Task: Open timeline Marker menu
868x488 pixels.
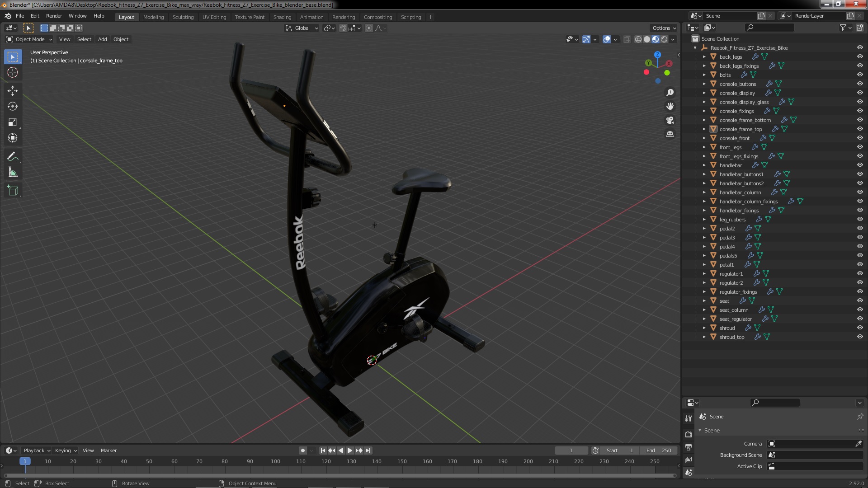Action: click(x=108, y=450)
